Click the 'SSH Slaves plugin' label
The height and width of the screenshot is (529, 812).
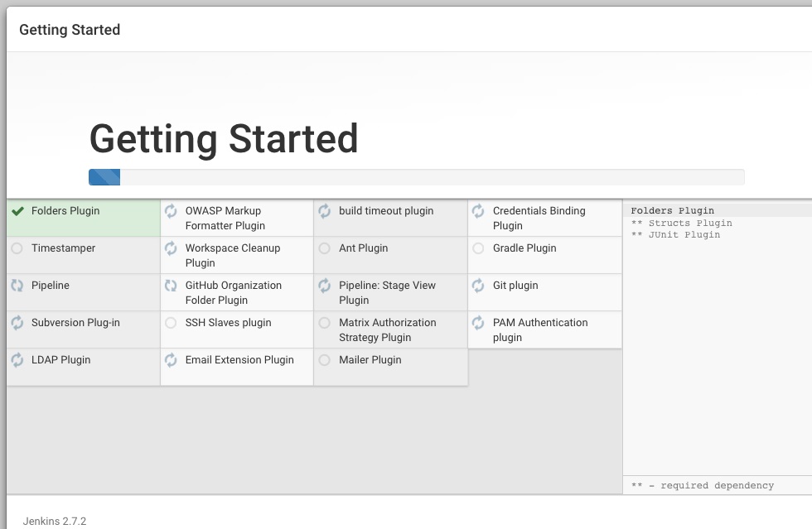[229, 323]
